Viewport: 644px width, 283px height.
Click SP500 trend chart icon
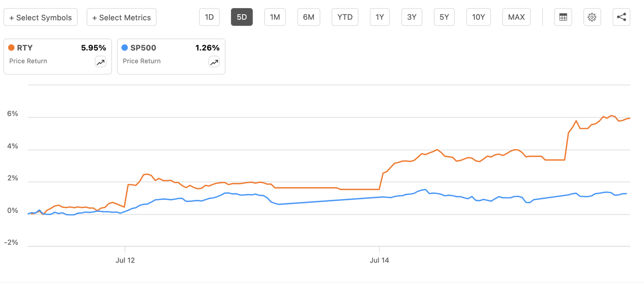pyautogui.click(x=214, y=62)
